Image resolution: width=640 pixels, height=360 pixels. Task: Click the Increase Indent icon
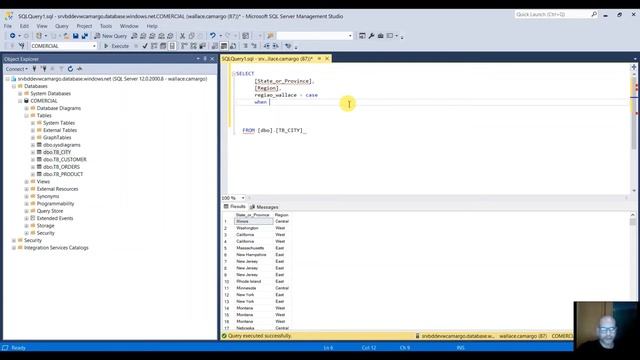coord(276,46)
